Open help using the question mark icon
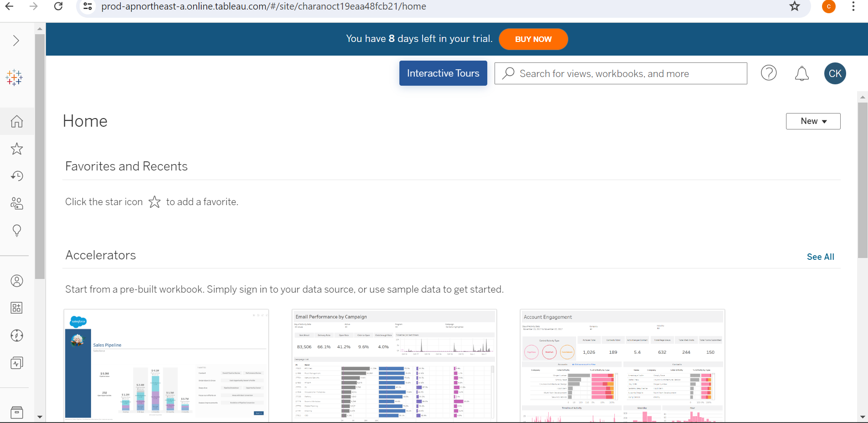The width and height of the screenshot is (868, 423). [x=769, y=73]
